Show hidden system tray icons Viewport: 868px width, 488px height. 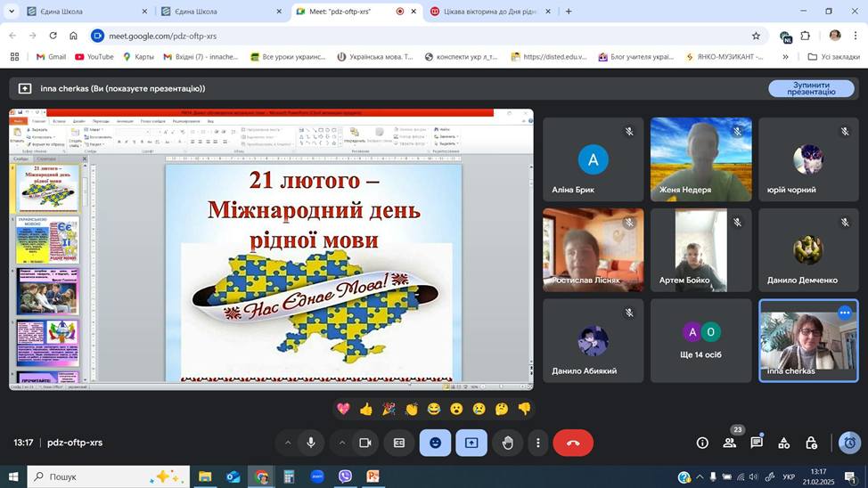tap(700, 476)
